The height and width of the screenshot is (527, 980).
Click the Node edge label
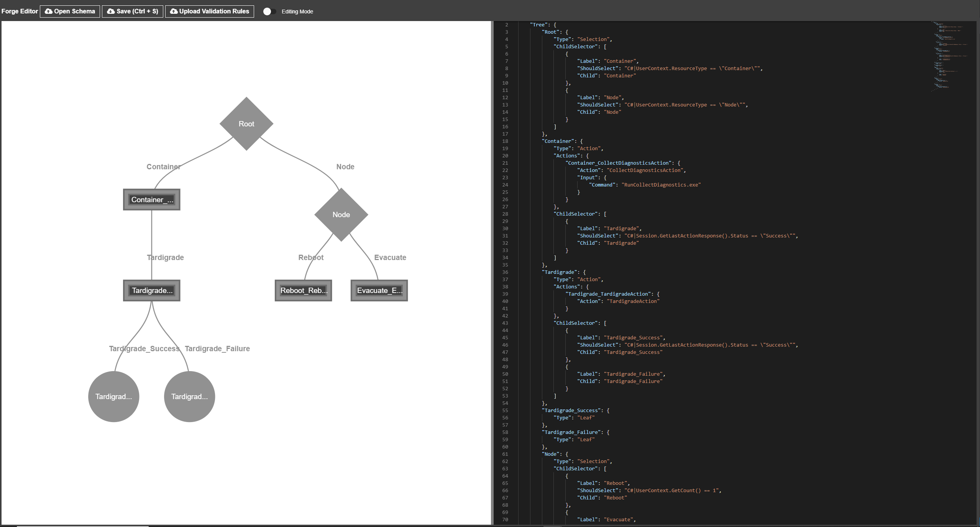[345, 167]
